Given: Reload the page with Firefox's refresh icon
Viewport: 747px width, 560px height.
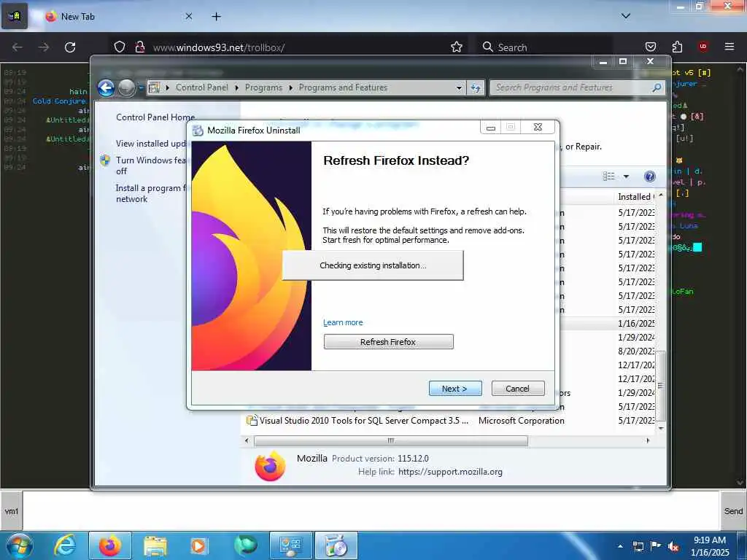Looking at the screenshot, I should point(70,47).
